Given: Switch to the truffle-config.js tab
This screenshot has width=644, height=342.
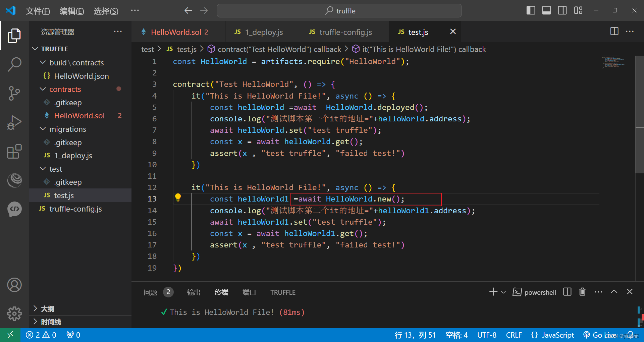Looking at the screenshot, I should pos(344,32).
